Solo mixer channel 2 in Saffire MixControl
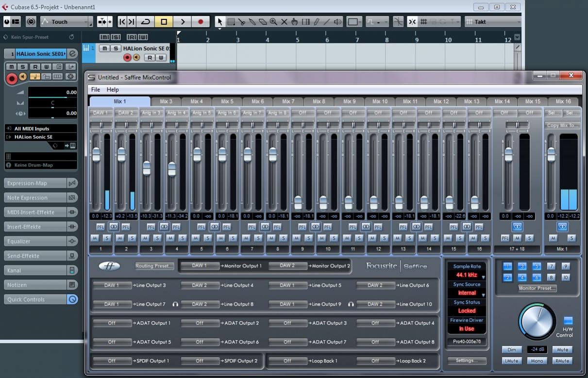 [x=132, y=238]
